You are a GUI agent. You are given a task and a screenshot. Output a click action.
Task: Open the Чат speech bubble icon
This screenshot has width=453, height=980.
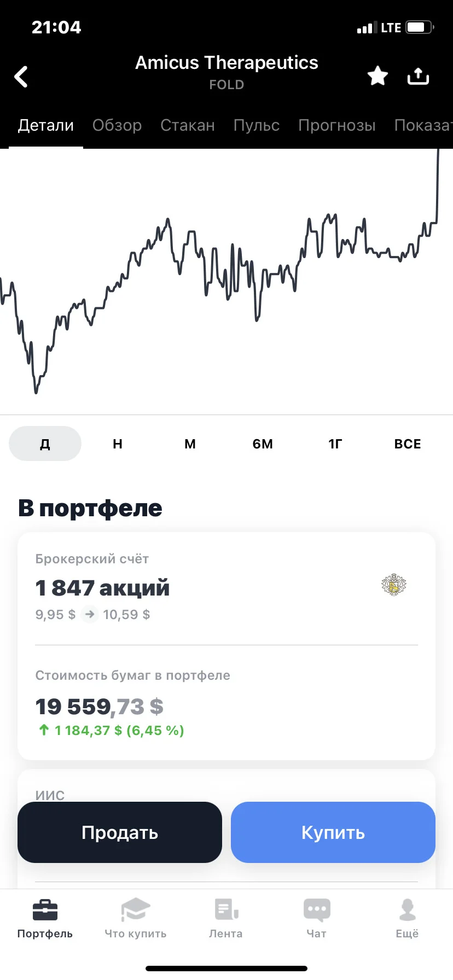coord(317,910)
